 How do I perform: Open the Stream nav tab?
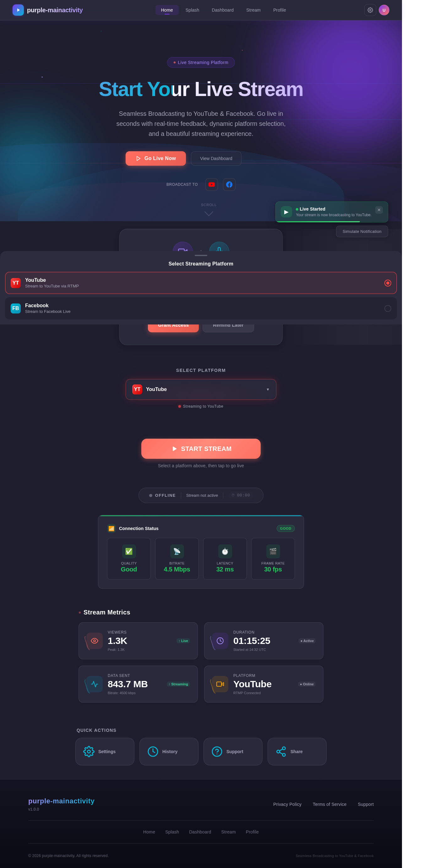point(253,10)
